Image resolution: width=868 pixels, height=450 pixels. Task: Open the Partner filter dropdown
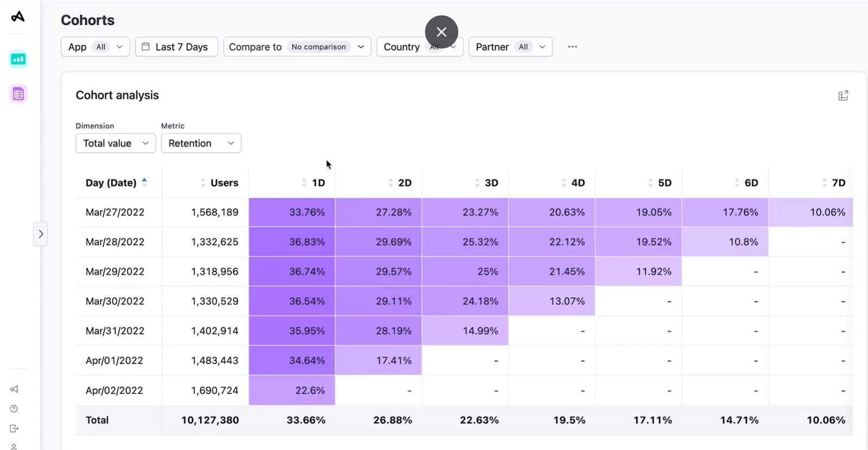510,47
